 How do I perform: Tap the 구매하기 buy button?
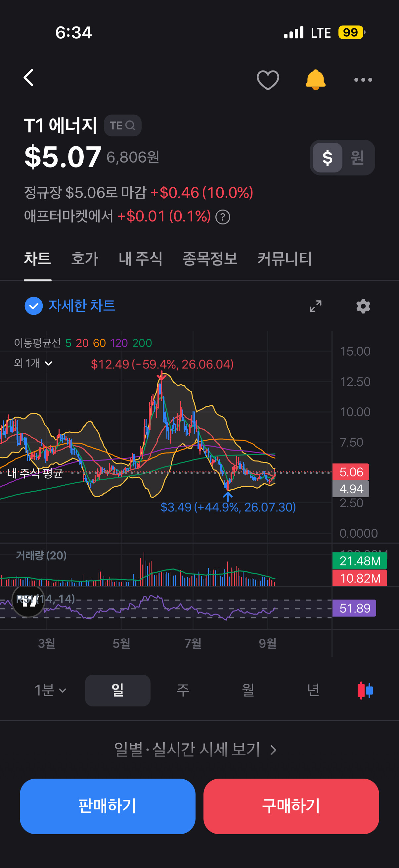click(291, 806)
